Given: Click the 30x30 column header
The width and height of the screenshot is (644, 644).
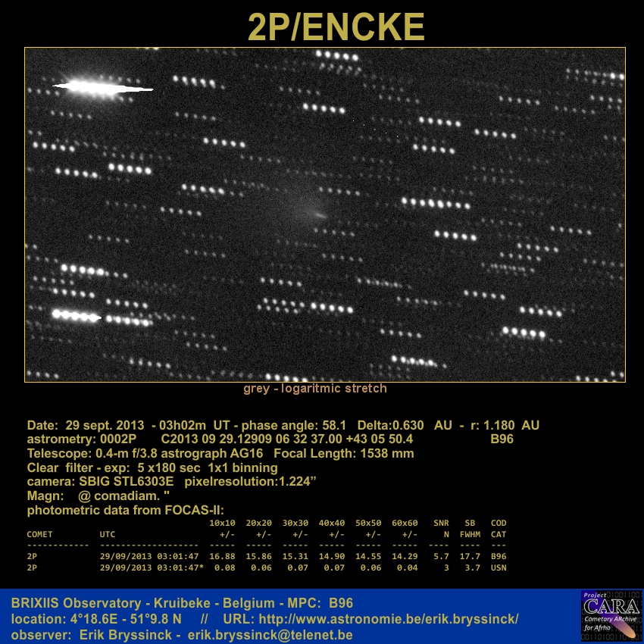Looking at the screenshot, I should 295,524.
